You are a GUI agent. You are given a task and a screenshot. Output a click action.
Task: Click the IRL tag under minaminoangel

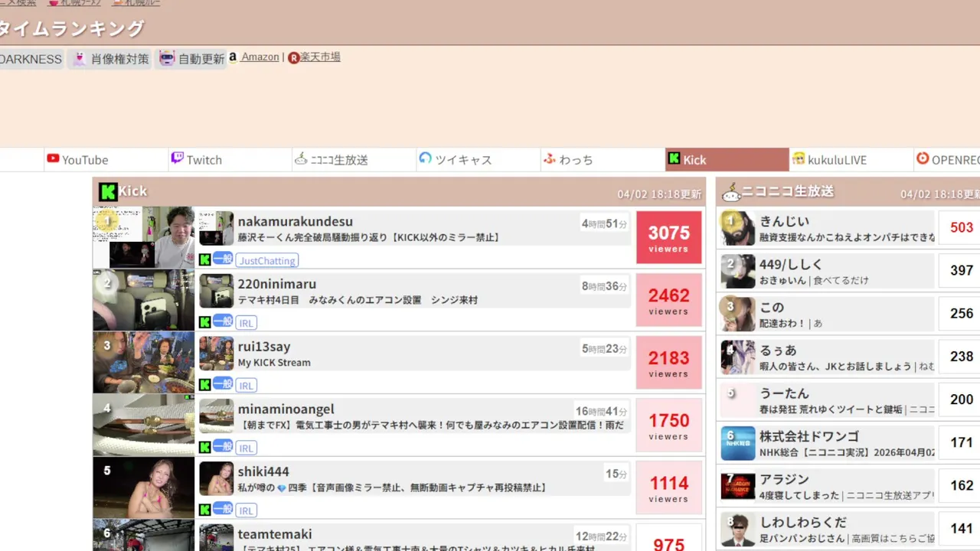click(246, 448)
